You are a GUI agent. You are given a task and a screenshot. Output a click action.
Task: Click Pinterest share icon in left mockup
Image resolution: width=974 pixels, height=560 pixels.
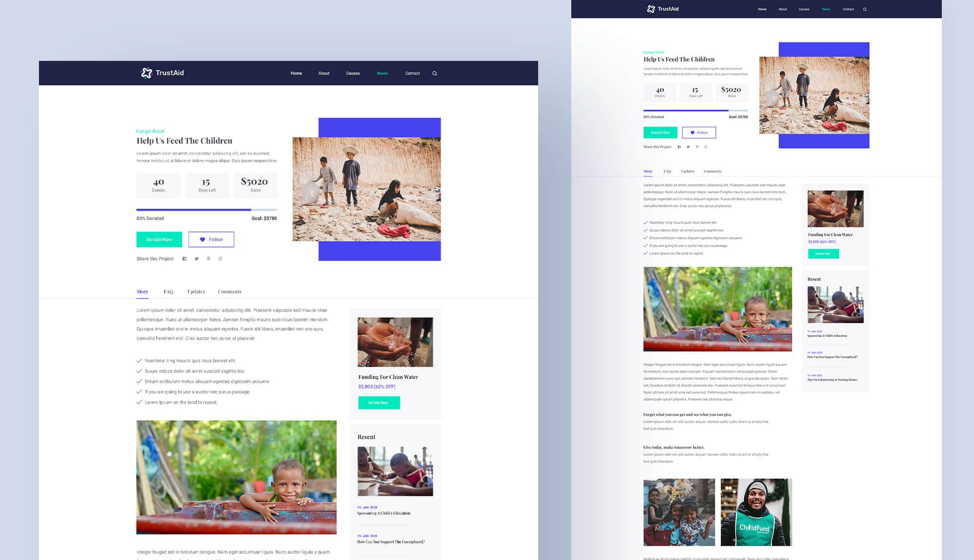pyautogui.click(x=208, y=259)
